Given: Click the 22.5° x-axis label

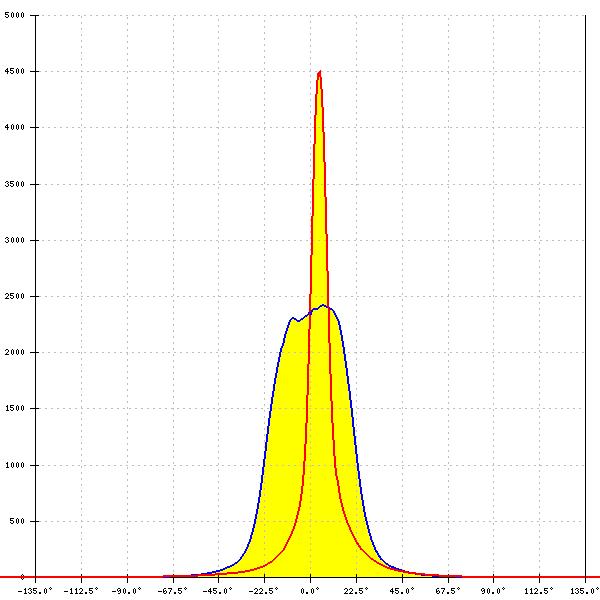Looking at the screenshot, I should [356, 591].
